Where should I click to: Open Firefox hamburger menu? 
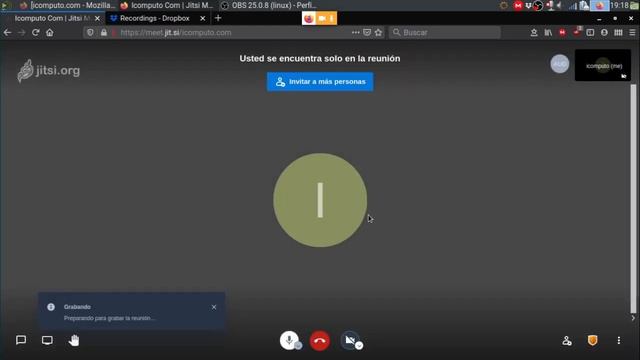coord(632,33)
